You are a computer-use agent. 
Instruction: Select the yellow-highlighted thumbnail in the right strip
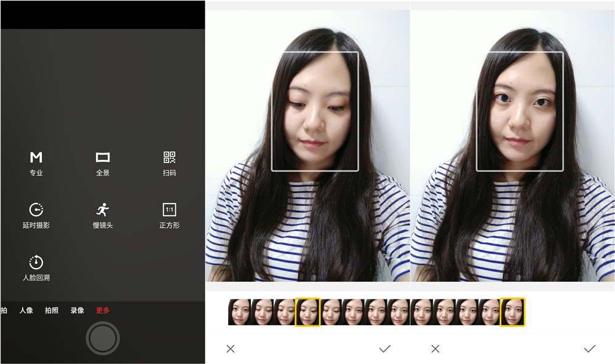point(512,312)
